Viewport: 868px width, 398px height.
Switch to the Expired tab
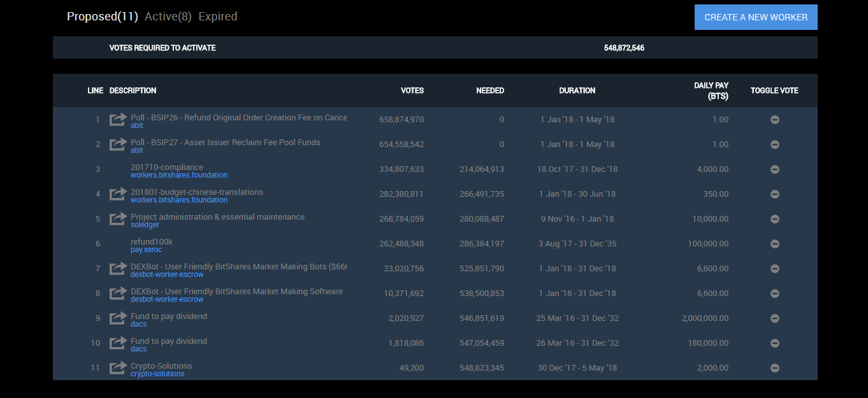(x=218, y=17)
